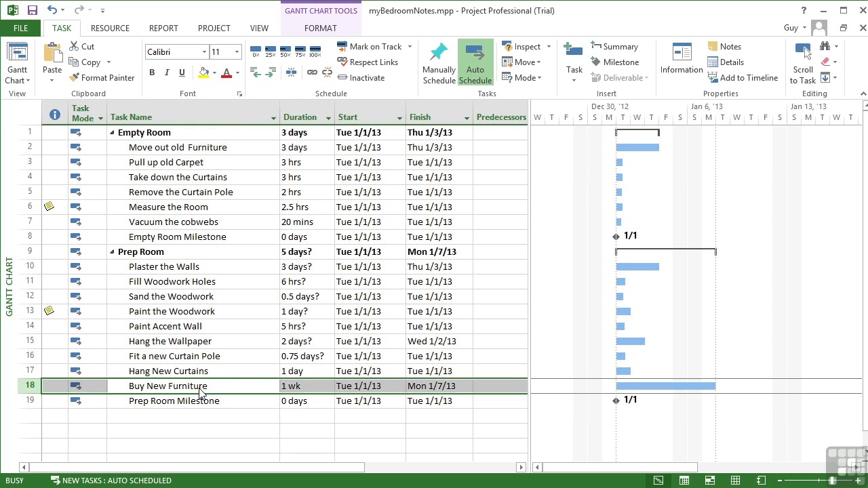
Task: Expand the Mark on Track dropdown arrow
Action: [410, 46]
